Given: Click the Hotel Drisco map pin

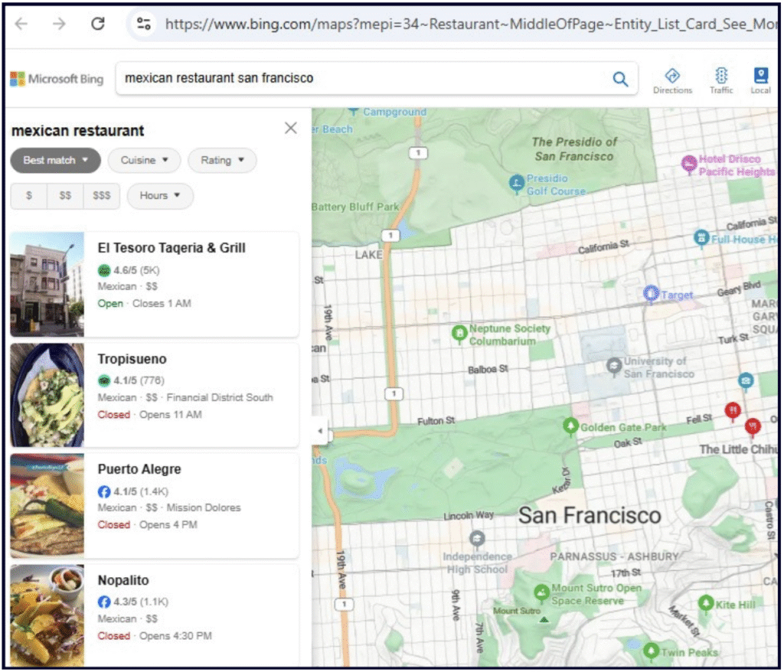Looking at the screenshot, I should [x=688, y=164].
